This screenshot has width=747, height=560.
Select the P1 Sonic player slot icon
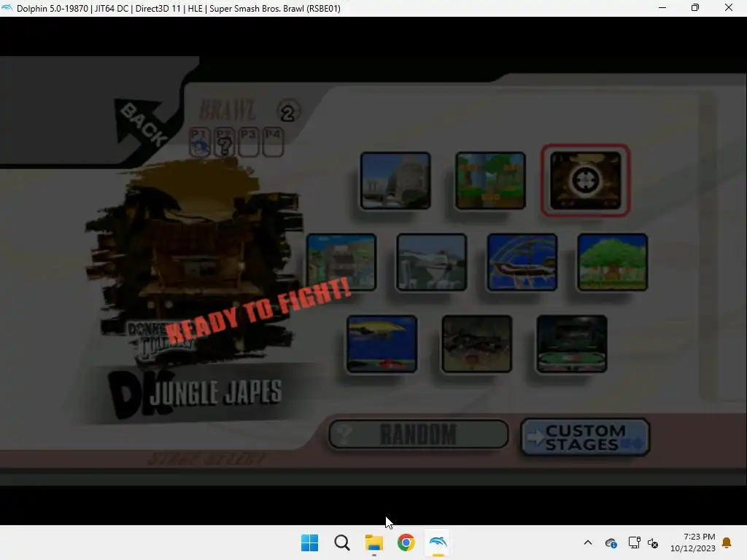pyautogui.click(x=199, y=142)
